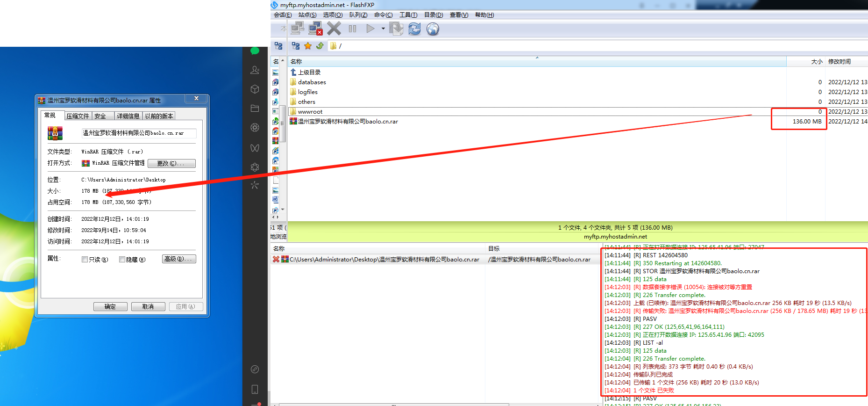Viewport: 868px width, 406px height.
Task: Open the 命令(C) menu
Action: coord(383,15)
